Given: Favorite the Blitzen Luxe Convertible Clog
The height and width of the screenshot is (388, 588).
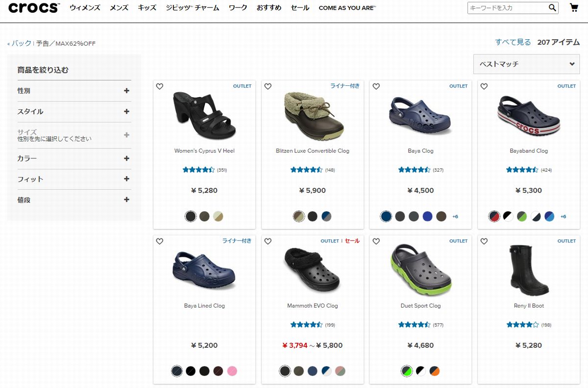Looking at the screenshot, I should click(268, 86).
